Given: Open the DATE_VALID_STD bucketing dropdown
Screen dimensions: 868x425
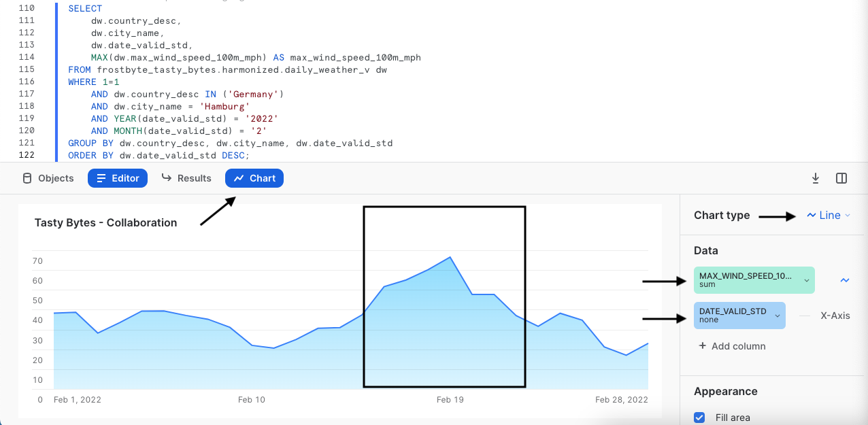Looking at the screenshot, I should click(778, 315).
